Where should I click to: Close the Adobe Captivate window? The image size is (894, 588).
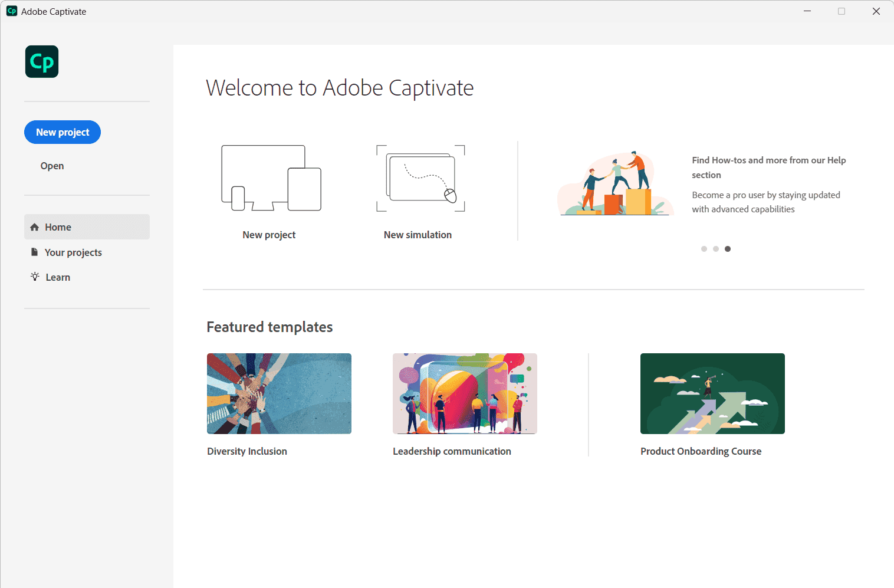point(876,11)
